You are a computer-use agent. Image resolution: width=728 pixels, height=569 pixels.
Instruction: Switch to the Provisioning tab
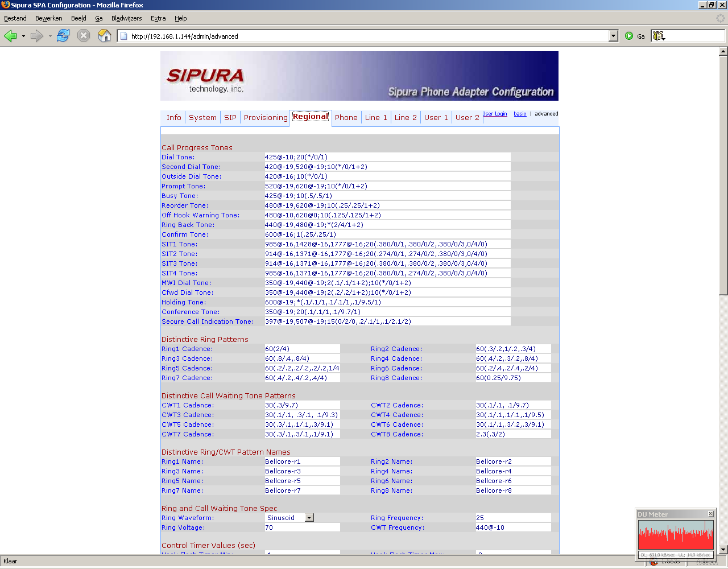pyautogui.click(x=266, y=118)
